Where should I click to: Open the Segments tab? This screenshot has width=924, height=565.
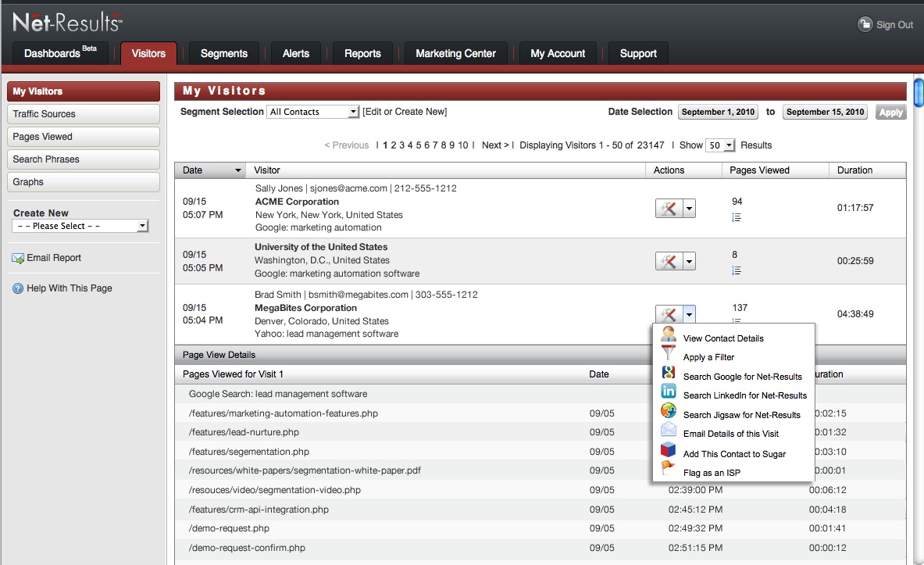tap(224, 54)
